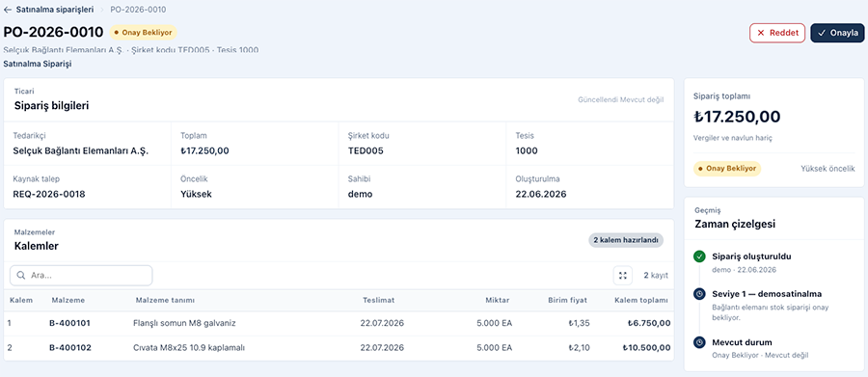Click the ₺10.500,00 line total
Image resolution: width=868 pixels, height=377 pixels.
pos(646,348)
